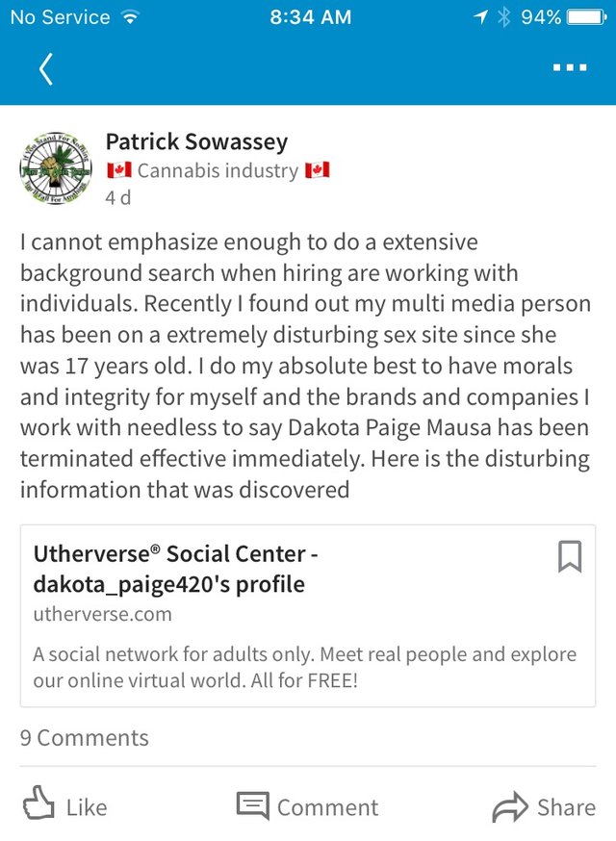616x841 pixels.
Task: Tap the utherverse.com domain text
Action: (102, 614)
